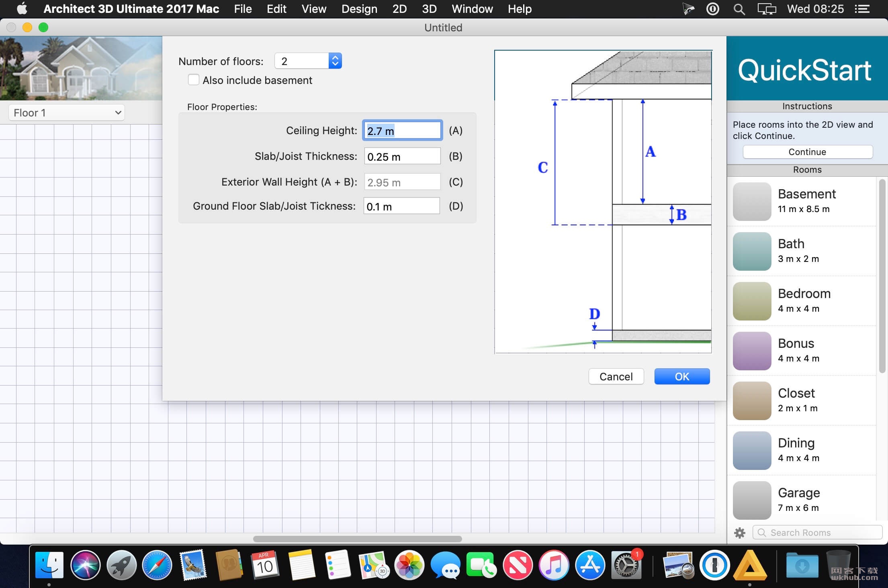Viewport: 888px width, 588px height.
Task: Click the Wed 08:25 clock in menu bar
Action: click(x=815, y=9)
